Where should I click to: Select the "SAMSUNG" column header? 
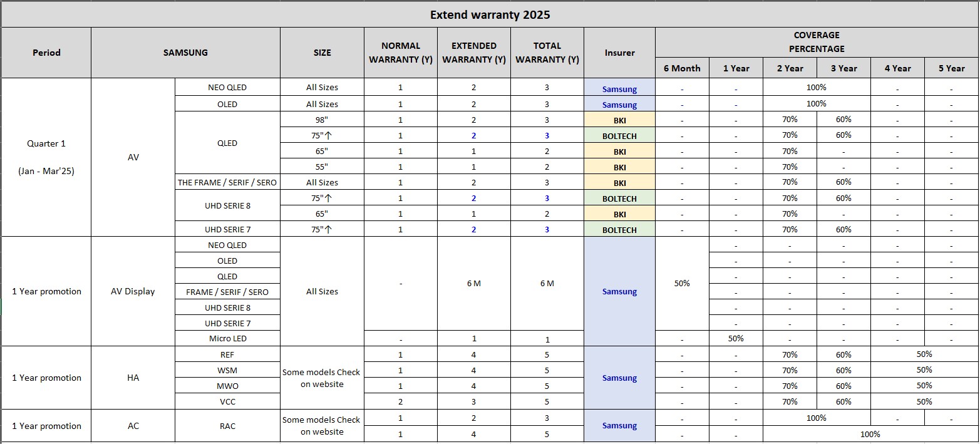(x=185, y=53)
